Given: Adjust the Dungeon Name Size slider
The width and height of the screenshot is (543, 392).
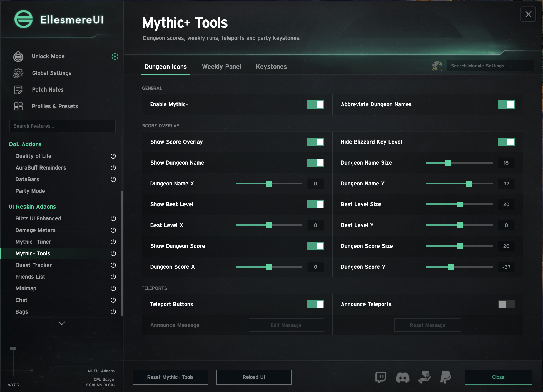Looking at the screenshot, I should pyautogui.click(x=459, y=163).
